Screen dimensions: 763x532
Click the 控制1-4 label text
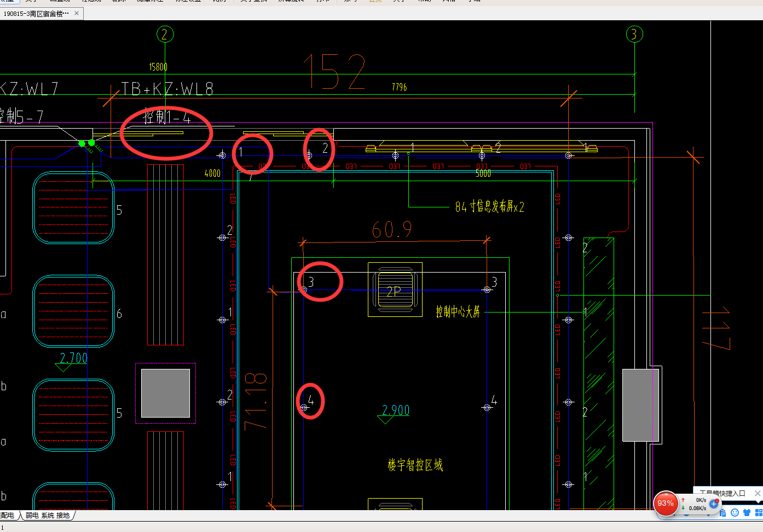167,117
